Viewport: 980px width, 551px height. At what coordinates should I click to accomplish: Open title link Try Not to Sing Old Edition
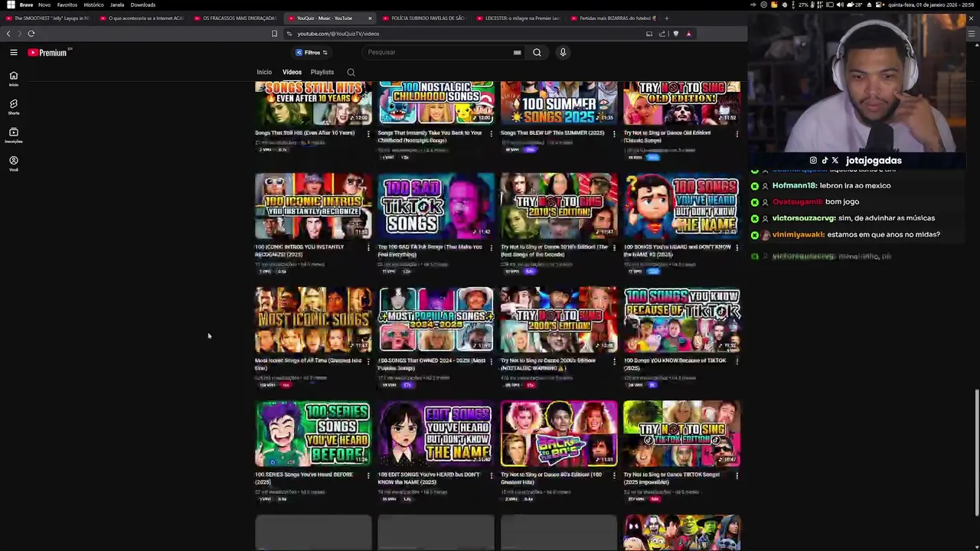pyautogui.click(x=667, y=136)
